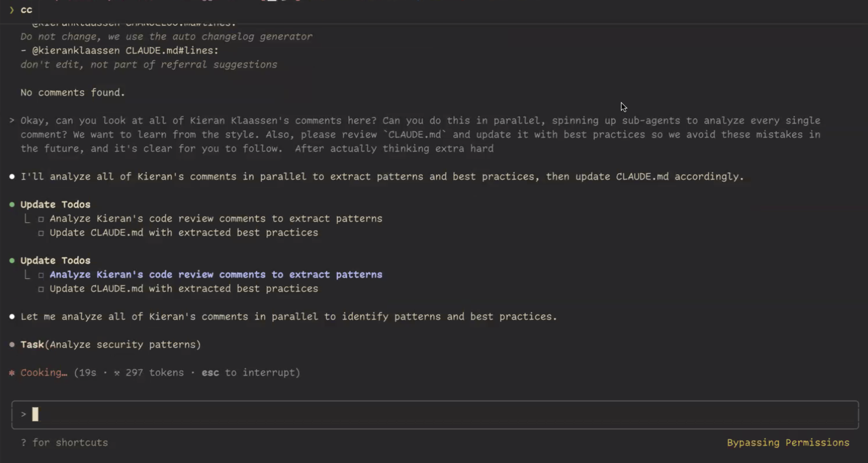Check the last "Update CLAUDE.md" todo checkbox
Screen dimensions: 868x463
pos(41,289)
